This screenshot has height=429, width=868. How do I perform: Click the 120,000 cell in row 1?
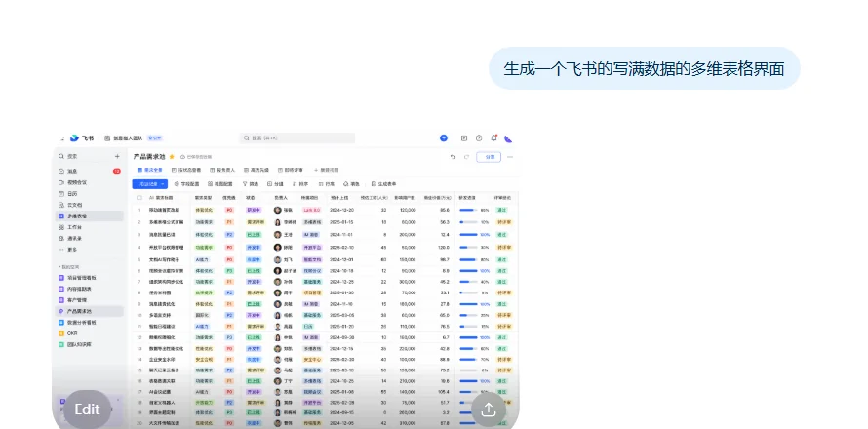pos(408,211)
